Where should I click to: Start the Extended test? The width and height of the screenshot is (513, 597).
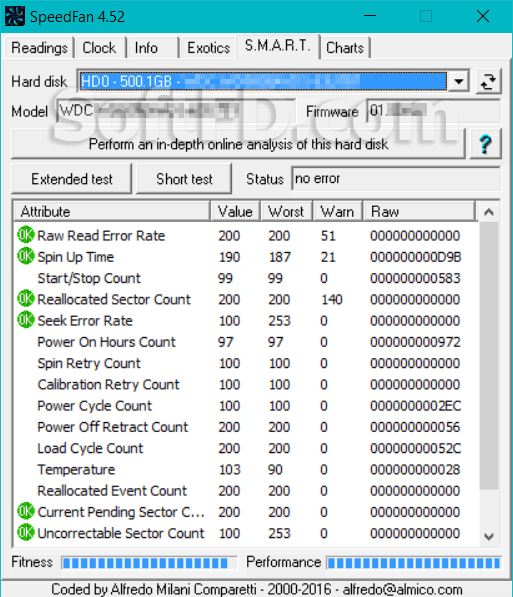pyautogui.click(x=72, y=179)
